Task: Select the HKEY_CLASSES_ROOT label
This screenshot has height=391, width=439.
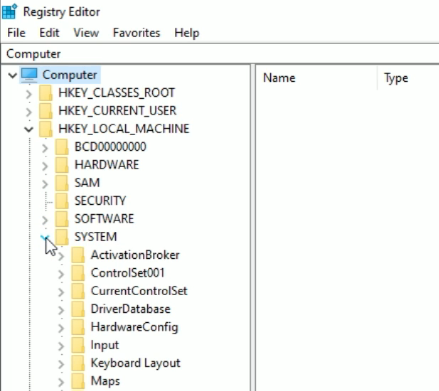Action: pyautogui.click(x=117, y=93)
